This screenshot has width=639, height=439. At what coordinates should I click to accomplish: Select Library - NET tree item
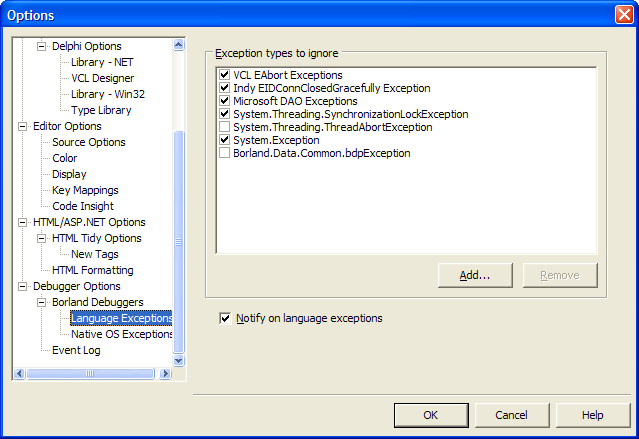click(102, 62)
